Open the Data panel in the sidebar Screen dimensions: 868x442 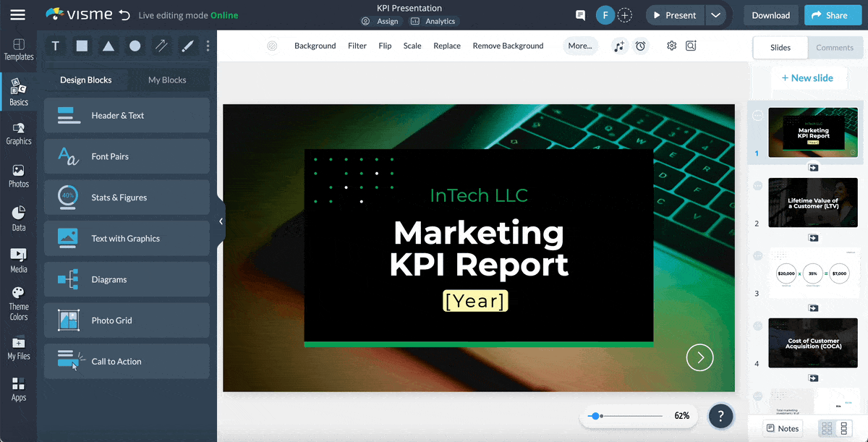[18, 217]
